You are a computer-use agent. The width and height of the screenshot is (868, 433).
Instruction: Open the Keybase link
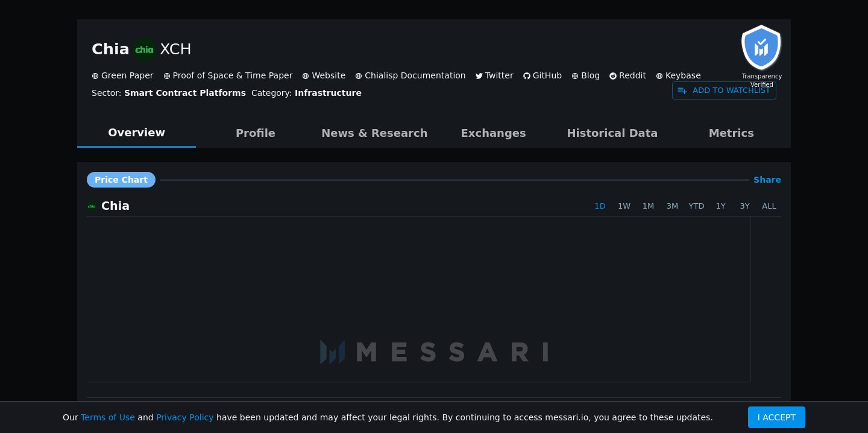(683, 75)
